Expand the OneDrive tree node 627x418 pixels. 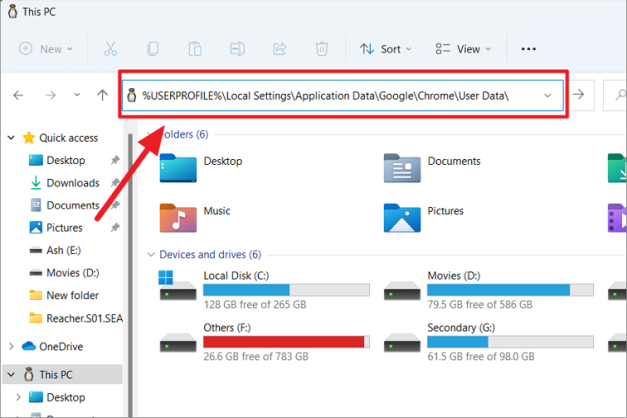tap(11, 347)
